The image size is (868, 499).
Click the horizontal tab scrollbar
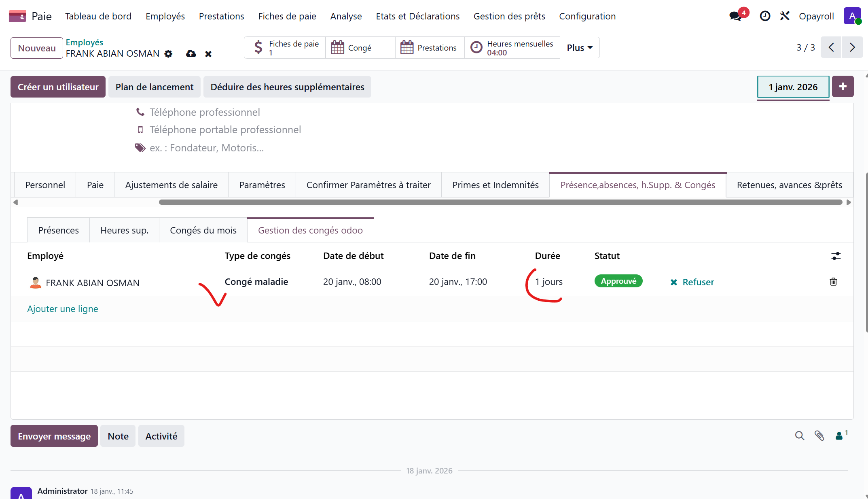(500, 202)
